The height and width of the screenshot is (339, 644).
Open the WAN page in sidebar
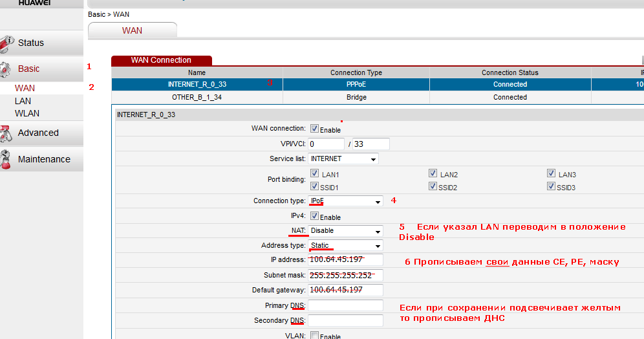(25, 88)
